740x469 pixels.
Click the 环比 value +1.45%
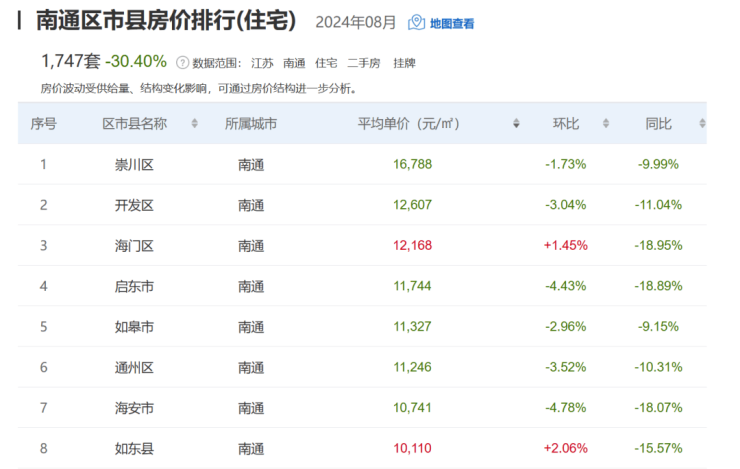565,245
